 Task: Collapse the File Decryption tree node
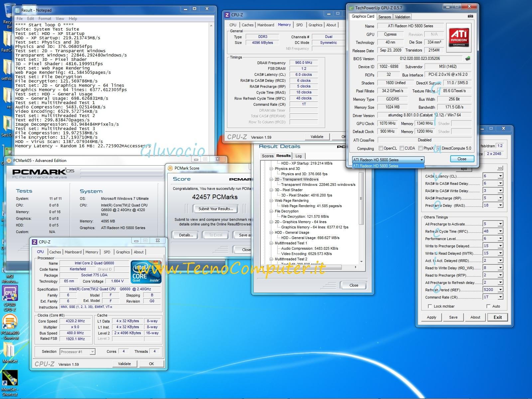tap(271, 211)
